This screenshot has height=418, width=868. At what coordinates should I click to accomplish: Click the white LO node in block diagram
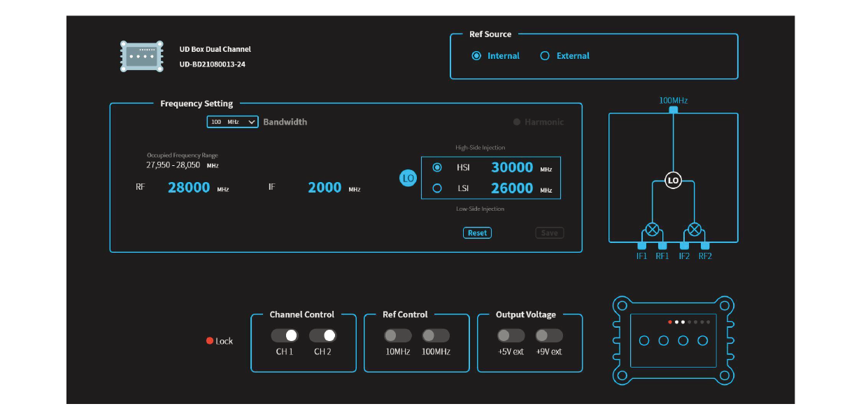[x=673, y=180]
